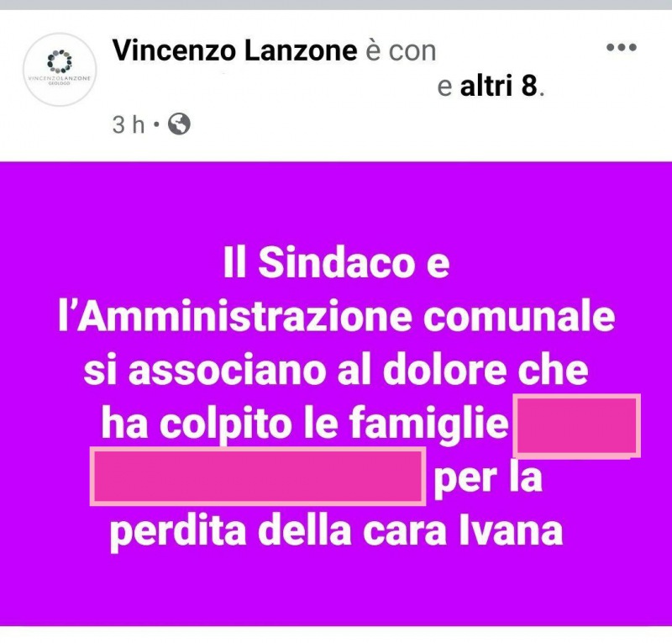
Task: Select the "l'Amministrazione comunale" text line
Action: coord(337,317)
